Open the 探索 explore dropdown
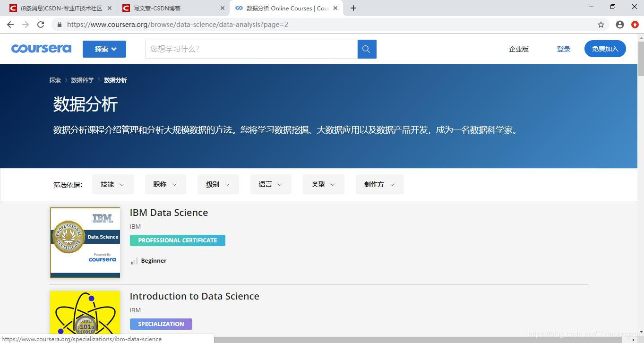Viewport: 644px width, 343px height. (104, 49)
